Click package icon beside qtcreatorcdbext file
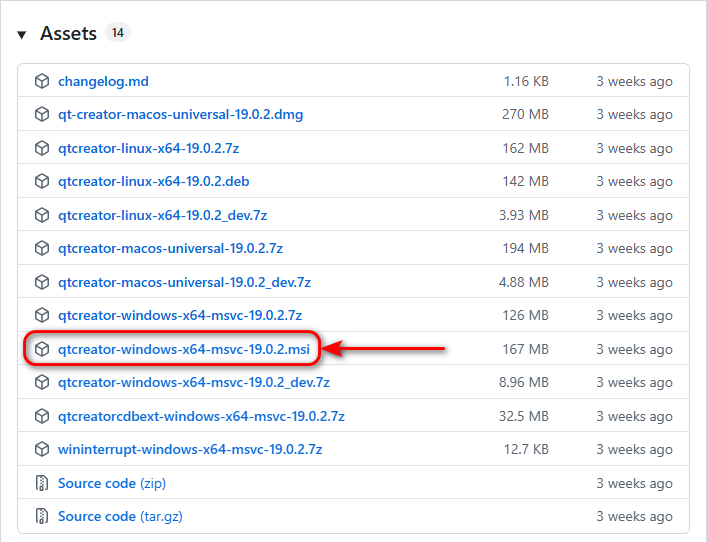 pyautogui.click(x=42, y=416)
